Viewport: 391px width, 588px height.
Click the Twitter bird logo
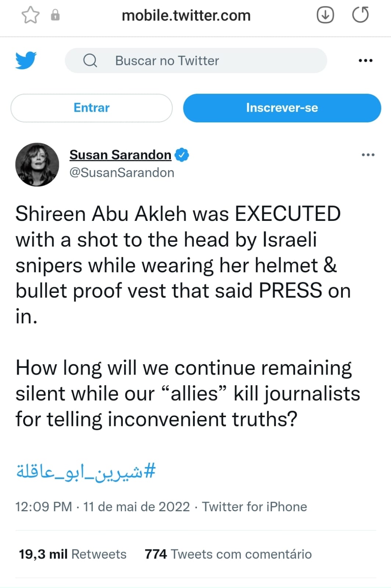pos(26,60)
